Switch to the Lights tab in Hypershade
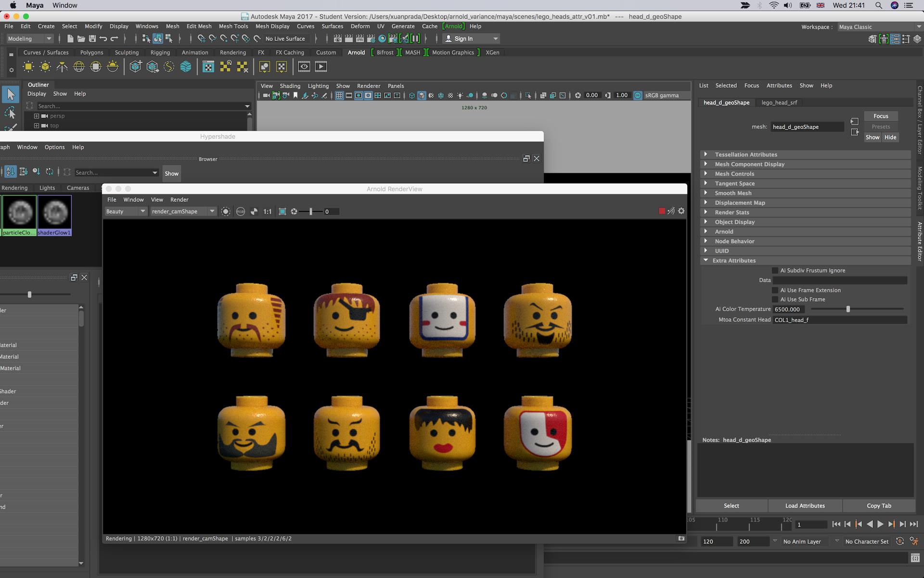924x578 pixels. [x=47, y=188]
